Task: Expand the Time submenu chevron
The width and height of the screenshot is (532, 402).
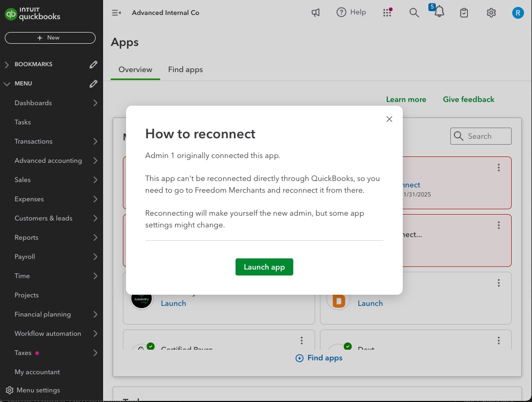Action: point(95,276)
